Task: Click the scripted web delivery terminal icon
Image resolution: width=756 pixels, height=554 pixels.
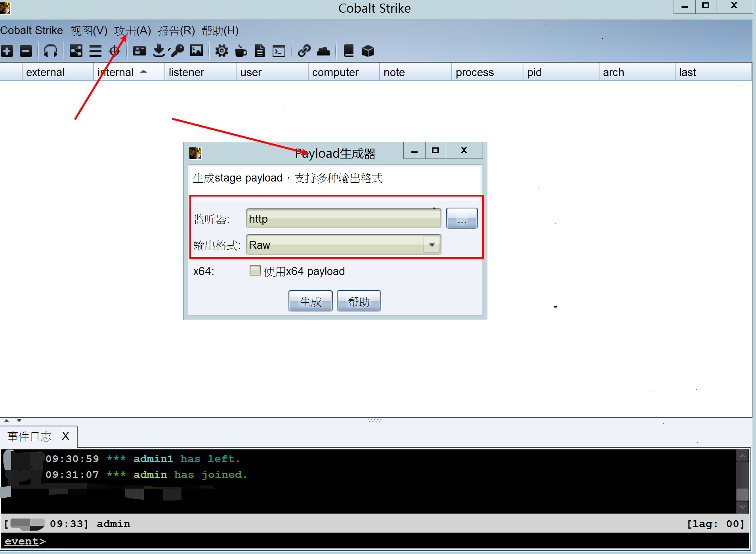Action: click(279, 52)
